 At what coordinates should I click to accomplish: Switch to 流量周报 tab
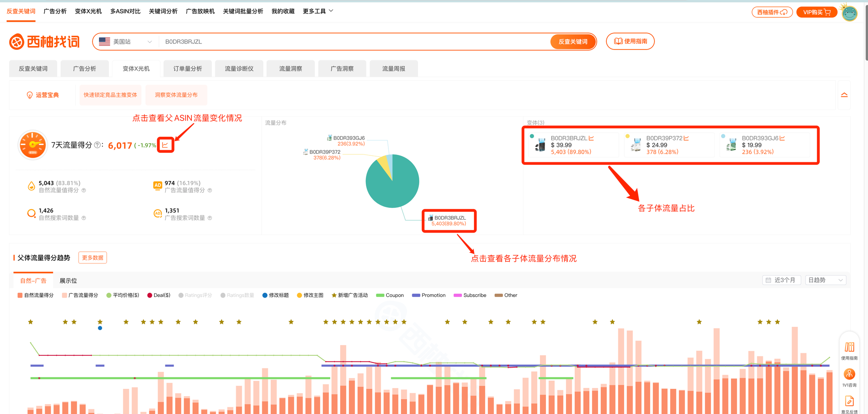point(394,69)
